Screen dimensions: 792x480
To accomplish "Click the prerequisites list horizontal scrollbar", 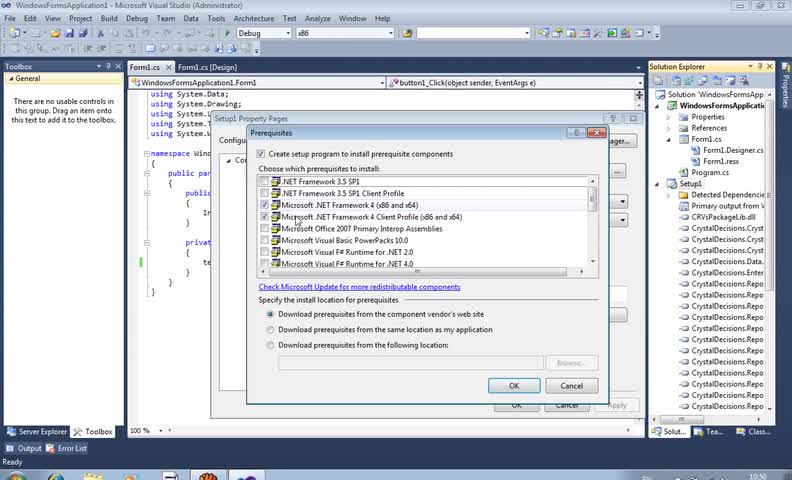I will [x=417, y=271].
